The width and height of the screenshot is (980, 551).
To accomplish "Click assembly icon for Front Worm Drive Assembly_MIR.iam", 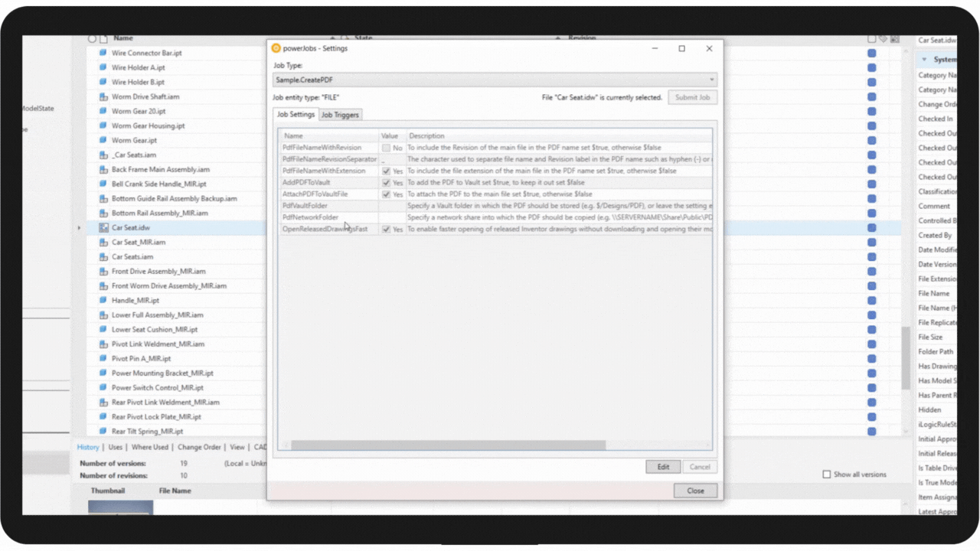I will (103, 286).
